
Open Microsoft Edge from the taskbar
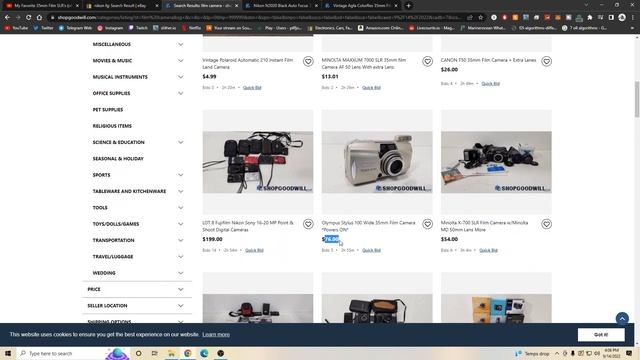tap(204, 353)
